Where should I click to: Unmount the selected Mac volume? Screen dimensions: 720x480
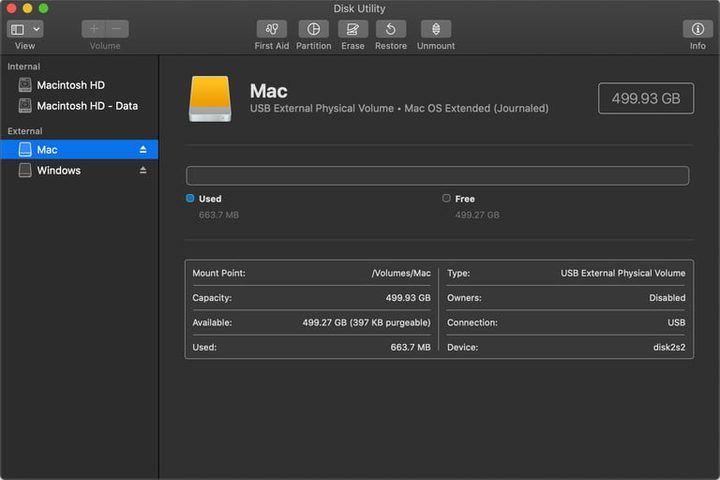click(x=435, y=29)
